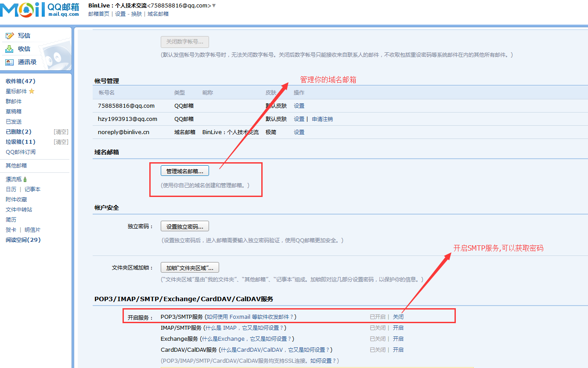Open 收件箱(47) folder

pos(21,81)
